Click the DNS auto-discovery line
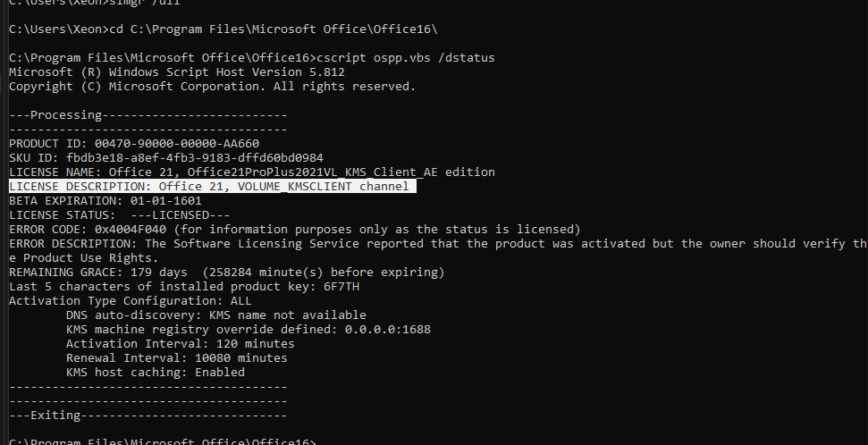The image size is (868, 445). 216,315
